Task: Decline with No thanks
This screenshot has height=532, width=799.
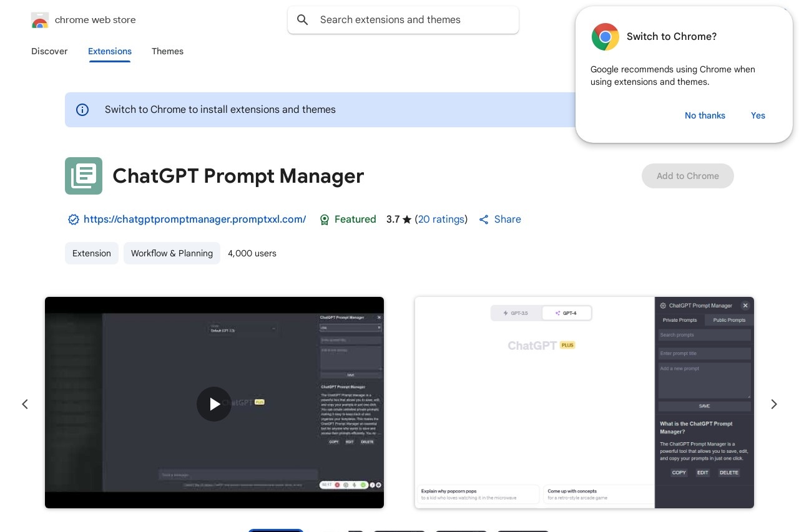Action: click(x=705, y=115)
